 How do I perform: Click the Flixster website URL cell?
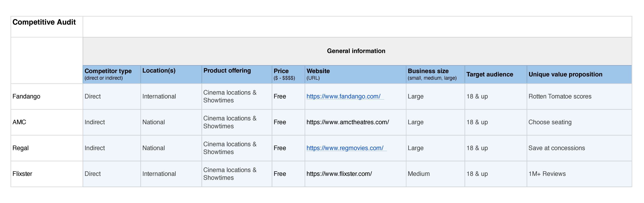tap(339, 174)
